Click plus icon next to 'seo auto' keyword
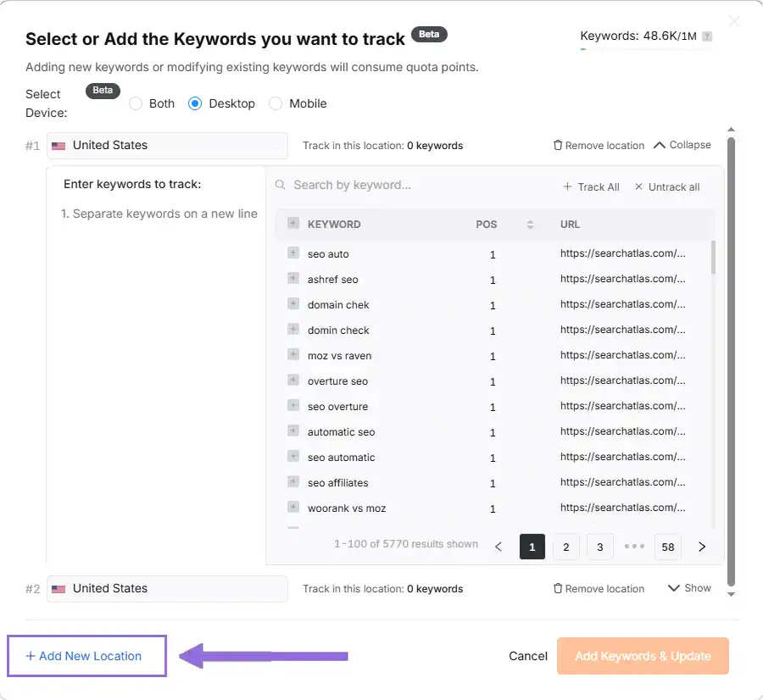763x700 pixels. click(x=293, y=253)
